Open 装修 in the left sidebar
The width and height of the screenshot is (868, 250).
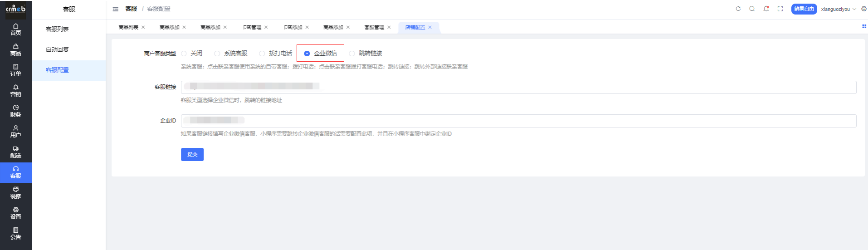pos(16,192)
